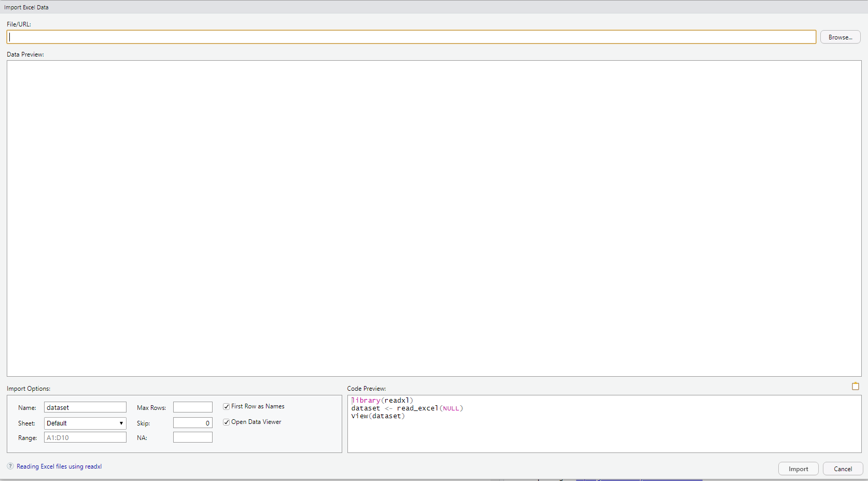Click the Browse button
The height and width of the screenshot is (481, 868).
point(840,37)
